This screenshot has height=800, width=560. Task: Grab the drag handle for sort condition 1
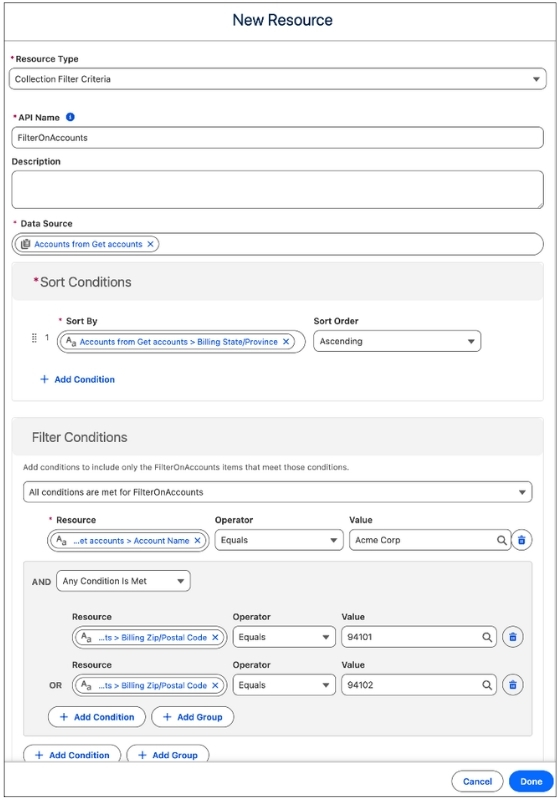34,338
